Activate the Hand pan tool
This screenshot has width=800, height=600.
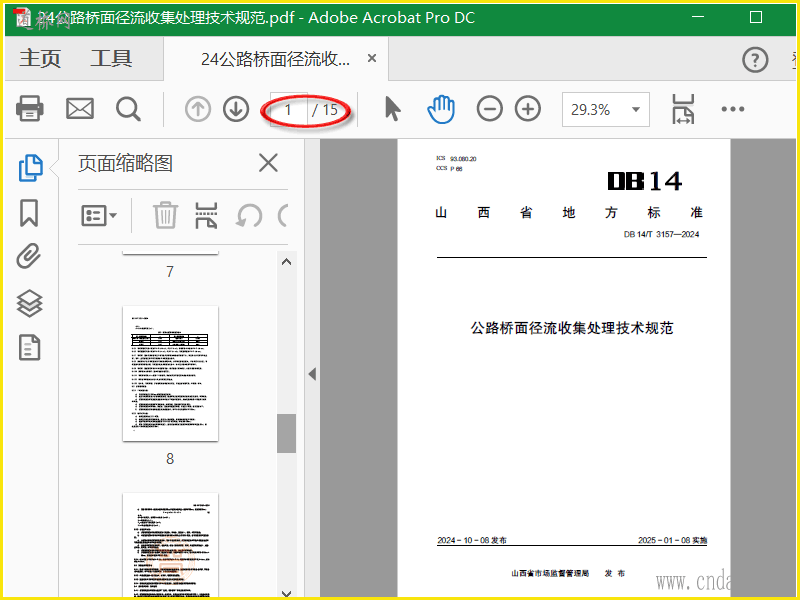(441, 109)
